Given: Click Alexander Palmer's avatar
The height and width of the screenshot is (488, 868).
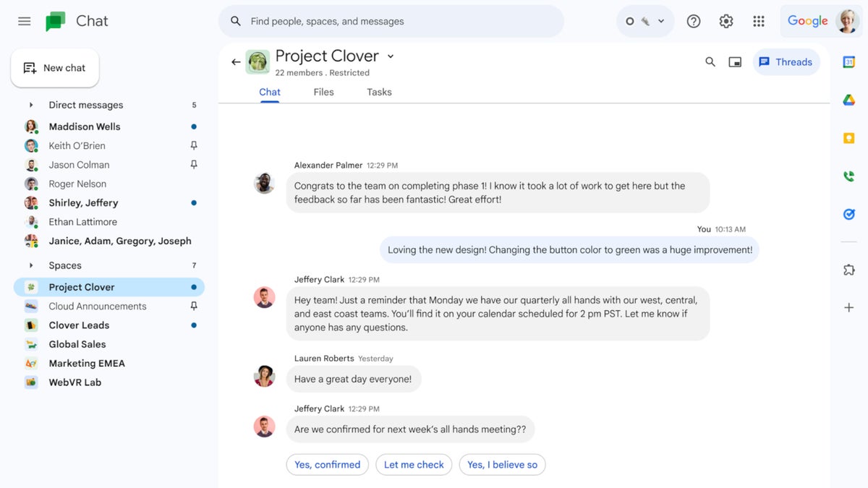Looking at the screenshot, I should click(x=265, y=183).
